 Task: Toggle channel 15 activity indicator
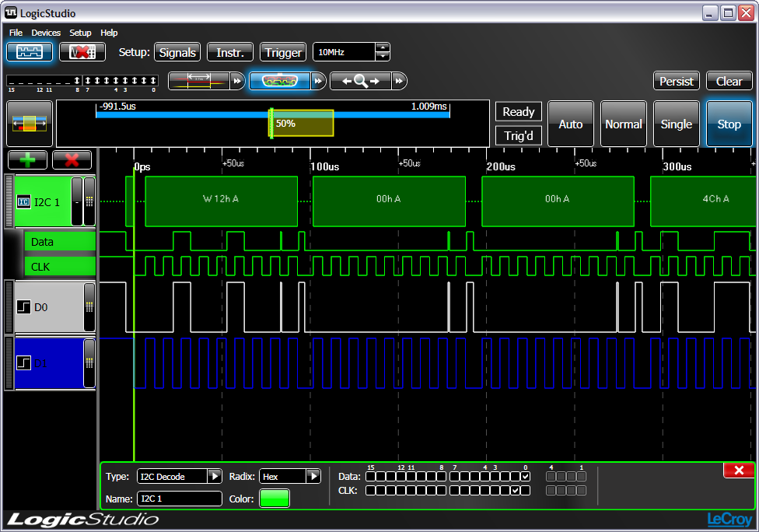(x=11, y=82)
